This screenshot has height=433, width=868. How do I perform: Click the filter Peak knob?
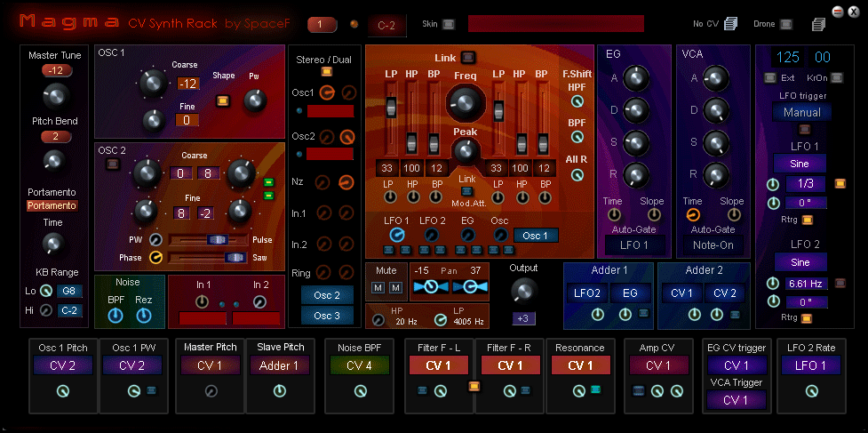pos(464,152)
